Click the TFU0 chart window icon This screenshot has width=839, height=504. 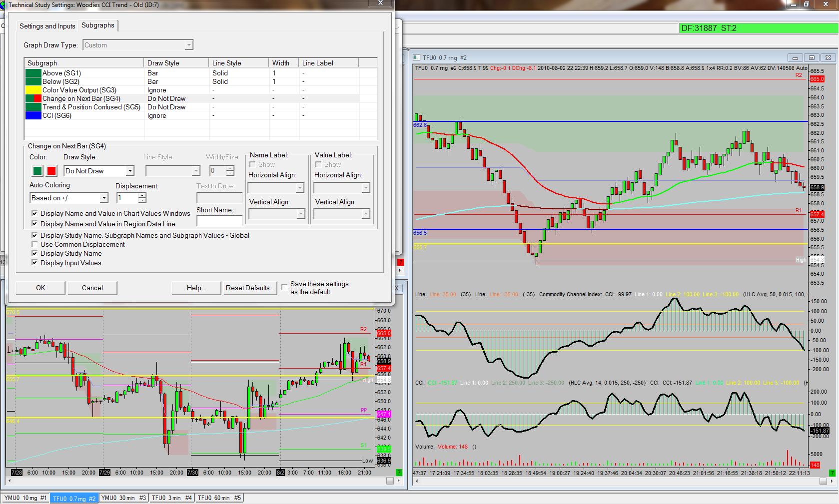417,58
